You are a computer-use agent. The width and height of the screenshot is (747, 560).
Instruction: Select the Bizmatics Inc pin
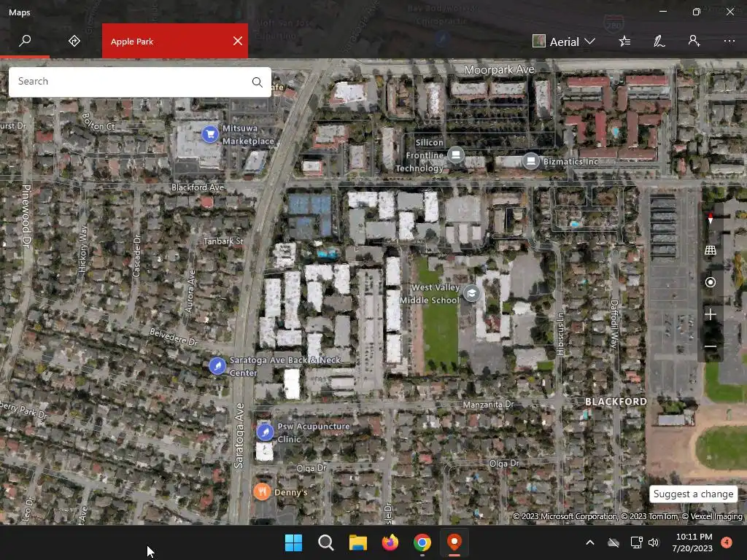pyautogui.click(x=531, y=161)
